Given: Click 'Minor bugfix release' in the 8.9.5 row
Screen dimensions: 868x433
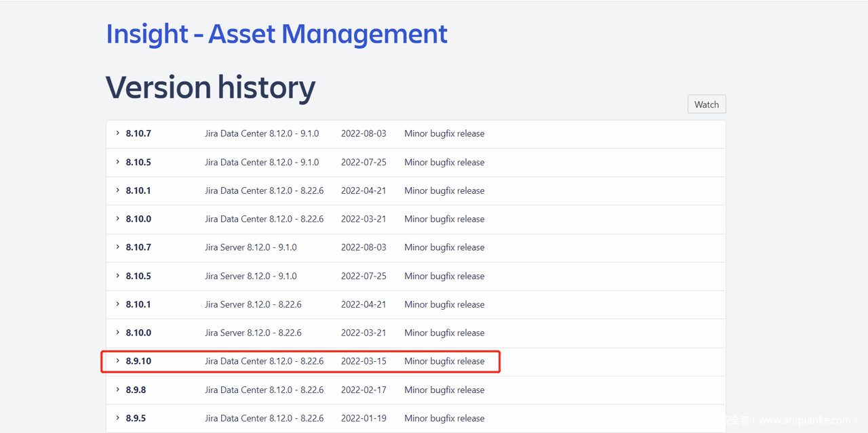Looking at the screenshot, I should [x=444, y=418].
